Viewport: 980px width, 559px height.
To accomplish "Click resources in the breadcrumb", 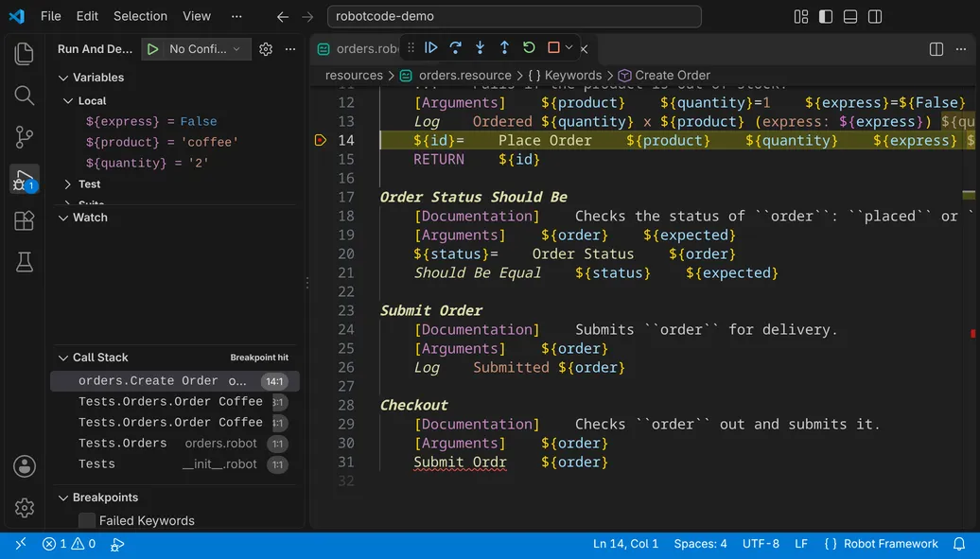I will click(x=354, y=75).
